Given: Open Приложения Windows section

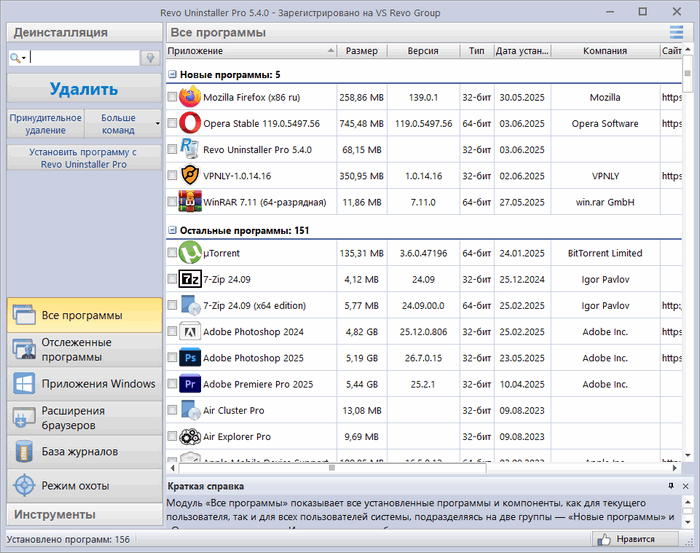Looking at the screenshot, I should click(84, 384).
